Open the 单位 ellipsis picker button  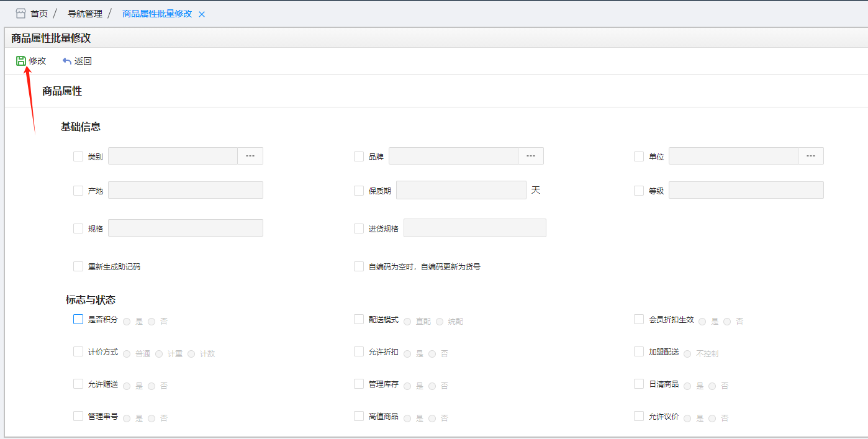point(811,156)
